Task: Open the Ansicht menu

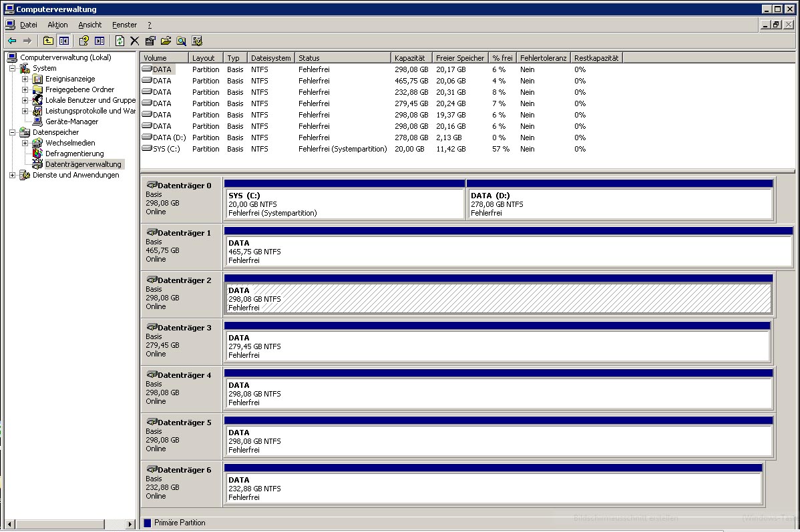Action: [x=89, y=25]
